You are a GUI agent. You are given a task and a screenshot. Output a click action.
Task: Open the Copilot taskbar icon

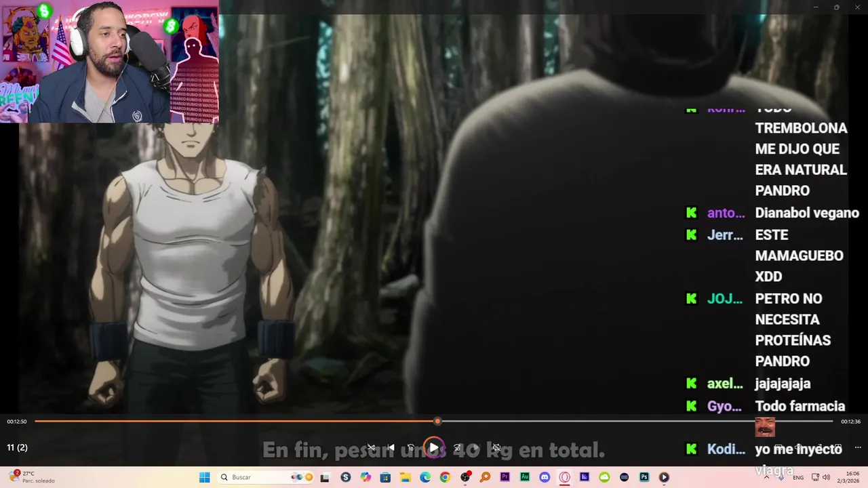(x=366, y=477)
